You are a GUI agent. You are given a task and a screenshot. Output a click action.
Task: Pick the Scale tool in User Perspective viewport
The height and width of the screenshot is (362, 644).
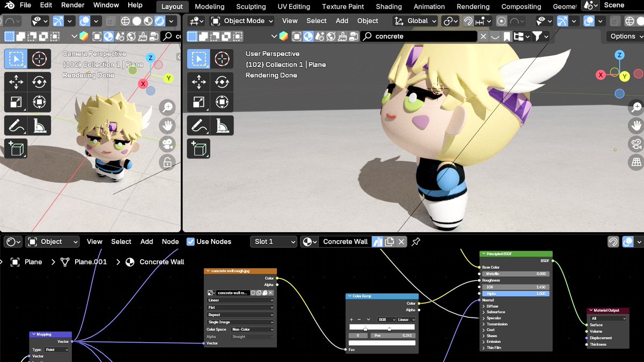click(x=199, y=101)
